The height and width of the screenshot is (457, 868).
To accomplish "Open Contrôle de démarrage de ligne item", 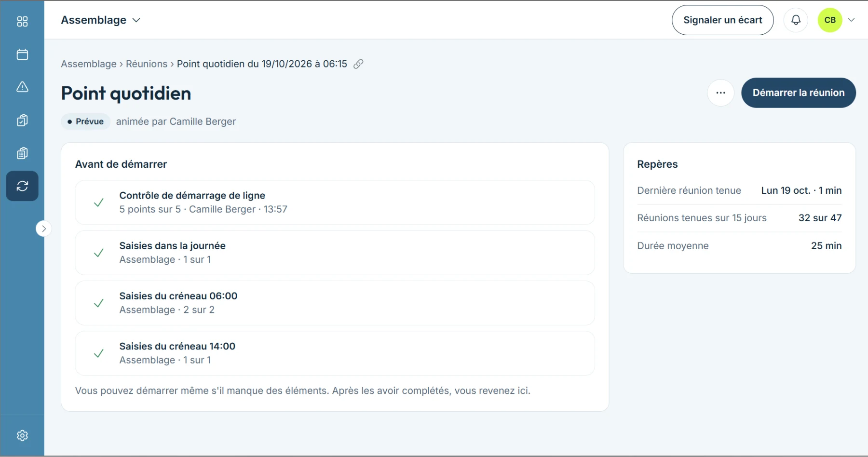I will click(335, 202).
